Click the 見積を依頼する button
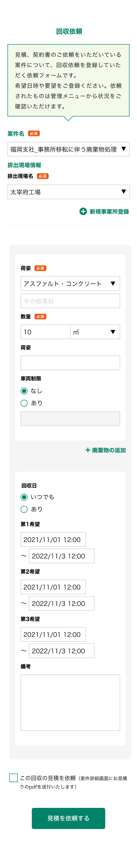Viewport: 137px width, 868px height. click(68, 818)
